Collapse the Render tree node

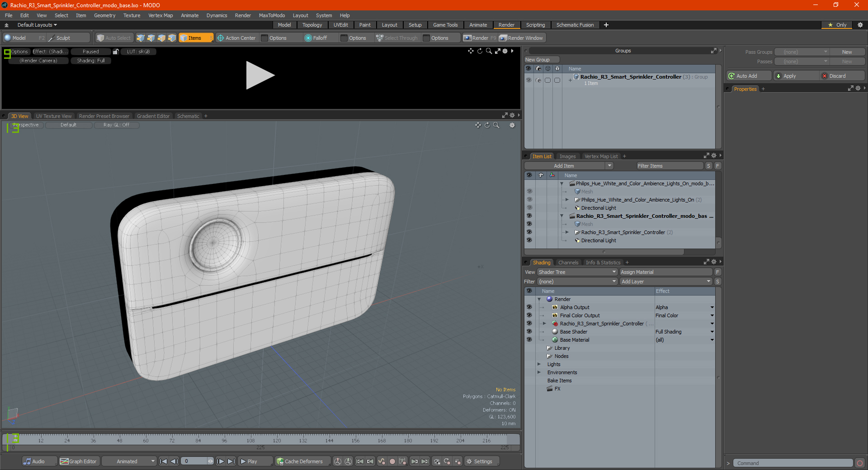[539, 299]
